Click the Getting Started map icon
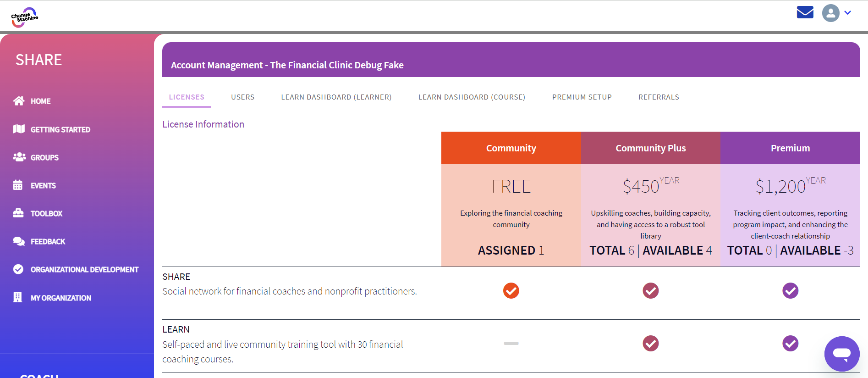Image resolution: width=868 pixels, height=378 pixels. (19, 129)
